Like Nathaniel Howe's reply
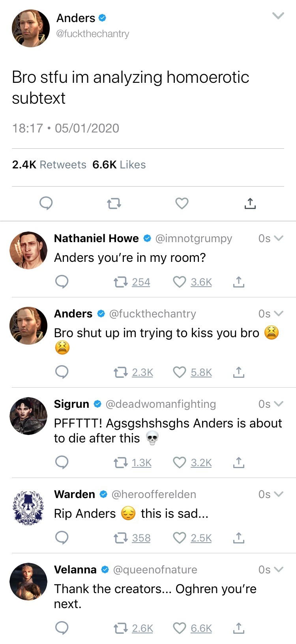Viewport: 296px width, 644px height. click(x=180, y=282)
